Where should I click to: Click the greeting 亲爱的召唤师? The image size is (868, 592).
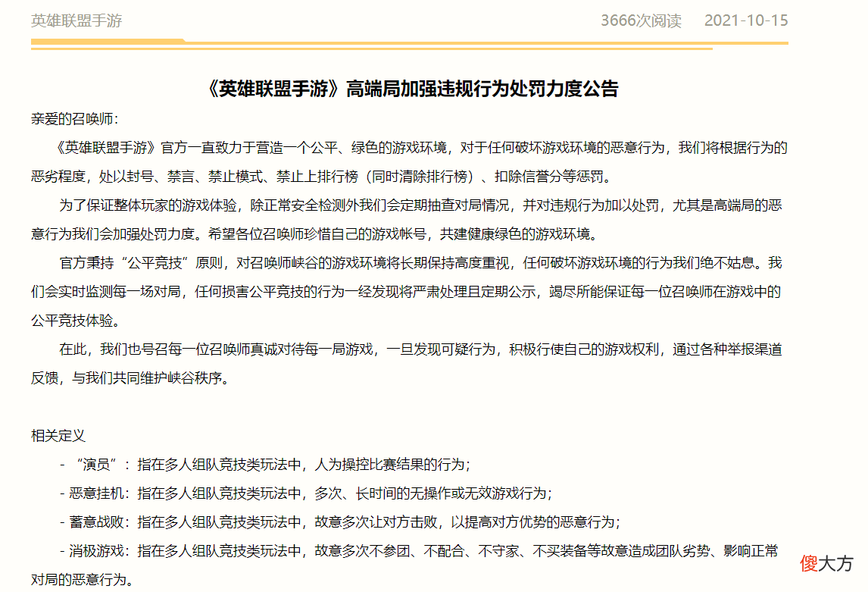[x=75, y=119]
